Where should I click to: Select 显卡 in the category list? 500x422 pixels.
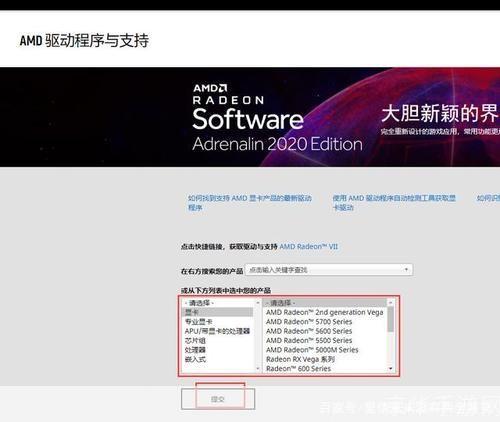point(217,312)
